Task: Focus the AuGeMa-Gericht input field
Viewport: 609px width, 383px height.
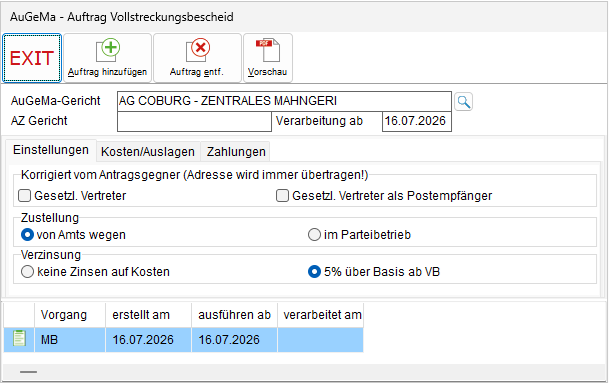Action: (284, 101)
